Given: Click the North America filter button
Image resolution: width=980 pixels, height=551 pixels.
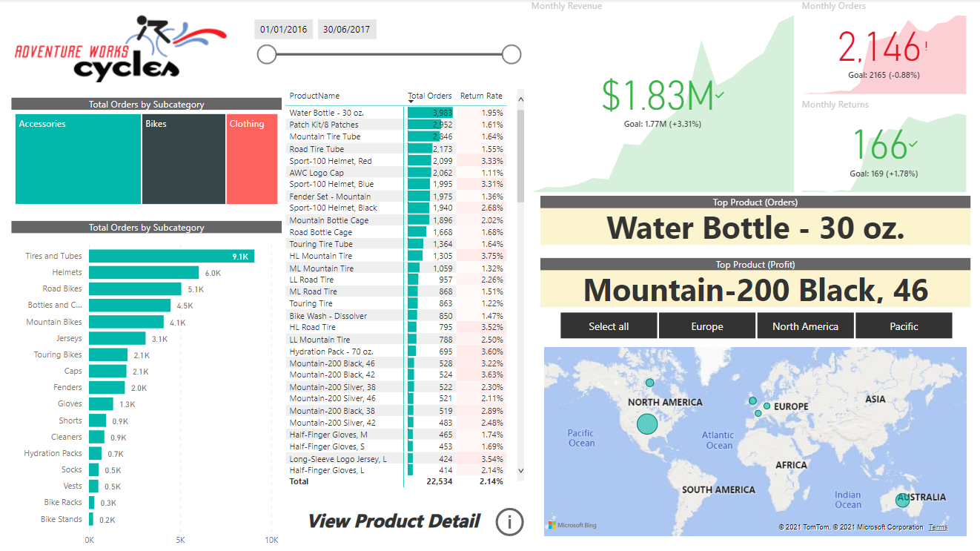Looking at the screenshot, I should pyautogui.click(x=805, y=326).
